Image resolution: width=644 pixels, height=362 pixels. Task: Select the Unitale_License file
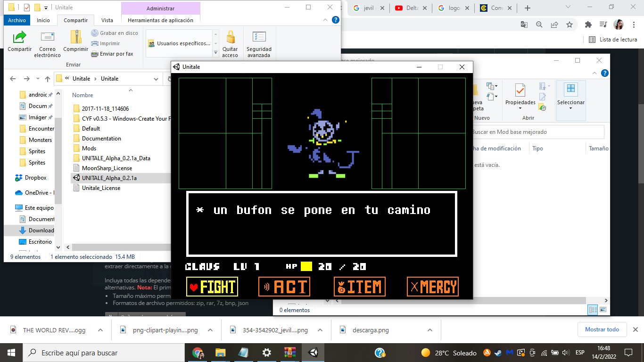[101, 188]
